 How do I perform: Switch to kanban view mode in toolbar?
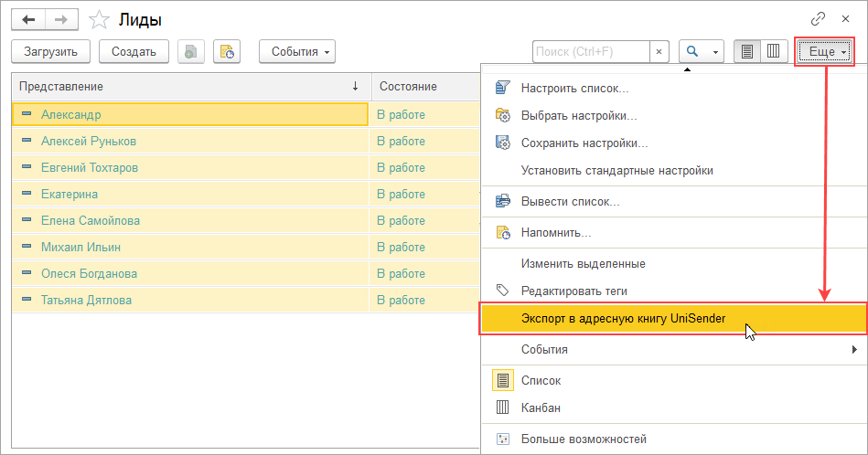tap(773, 51)
